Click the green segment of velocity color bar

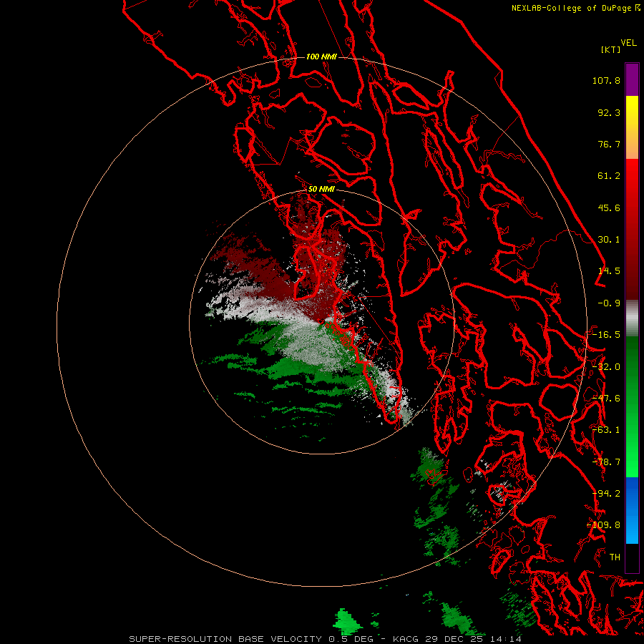(x=632, y=406)
